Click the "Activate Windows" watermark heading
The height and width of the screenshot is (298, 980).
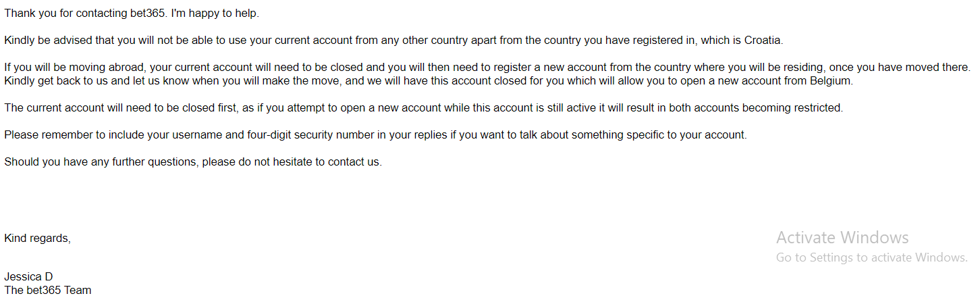(842, 238)
